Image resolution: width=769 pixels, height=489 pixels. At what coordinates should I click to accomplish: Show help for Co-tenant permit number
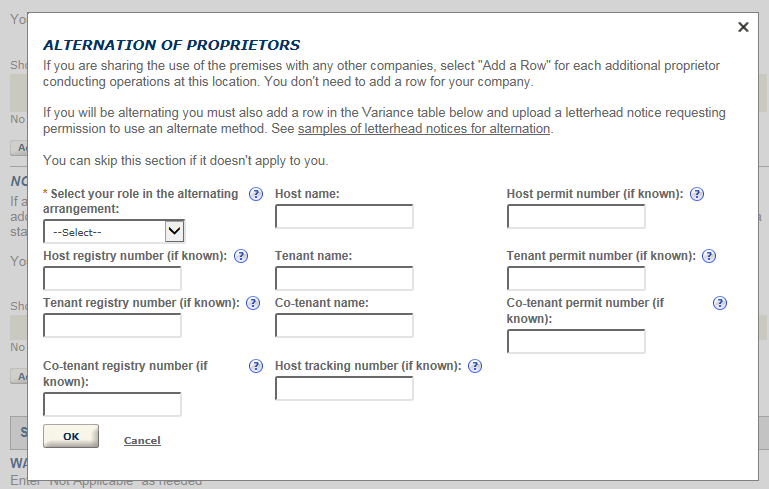pos(720,303)
